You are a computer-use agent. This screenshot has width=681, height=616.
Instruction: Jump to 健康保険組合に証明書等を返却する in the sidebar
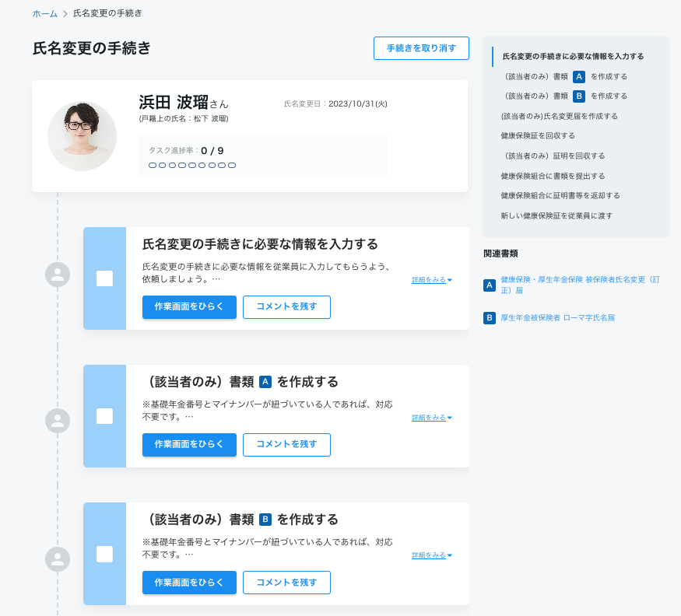pos(560,196)
